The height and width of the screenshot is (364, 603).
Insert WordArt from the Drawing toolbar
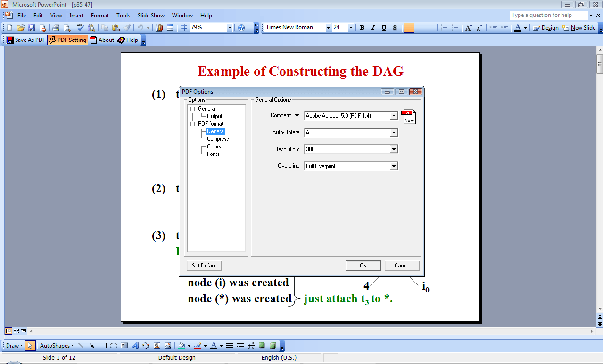[135, 346]
